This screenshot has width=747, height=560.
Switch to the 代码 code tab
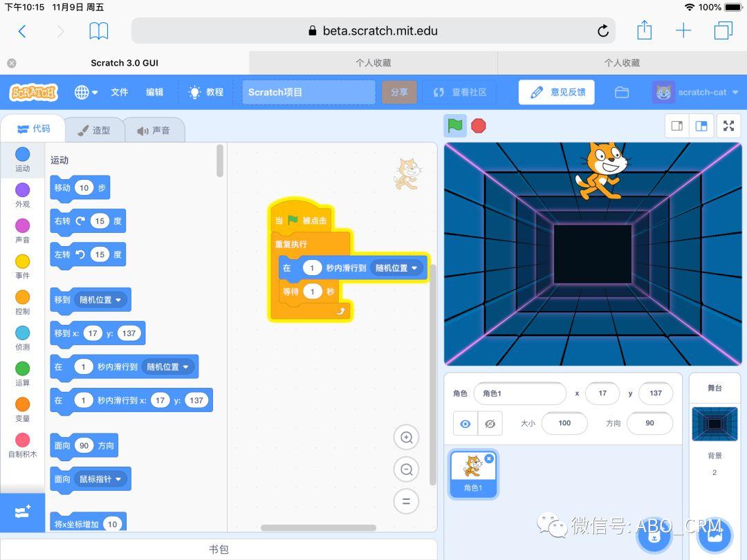pos(33,129)
